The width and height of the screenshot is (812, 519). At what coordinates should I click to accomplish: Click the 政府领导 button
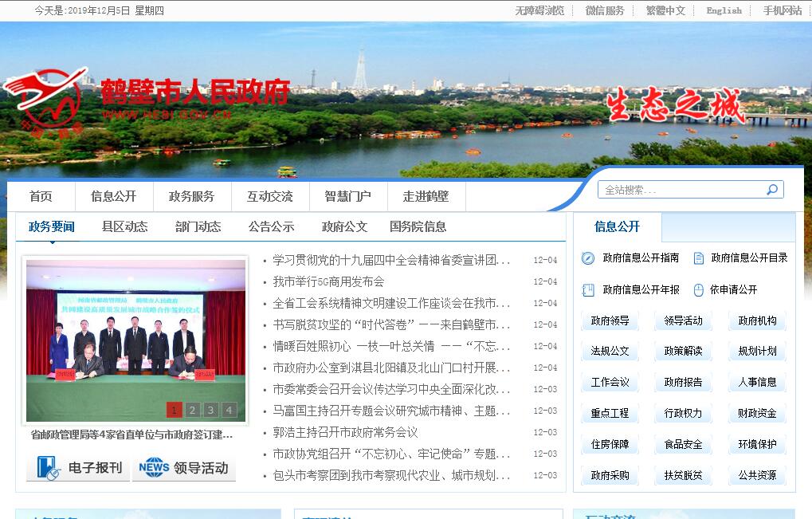(610, 320)
